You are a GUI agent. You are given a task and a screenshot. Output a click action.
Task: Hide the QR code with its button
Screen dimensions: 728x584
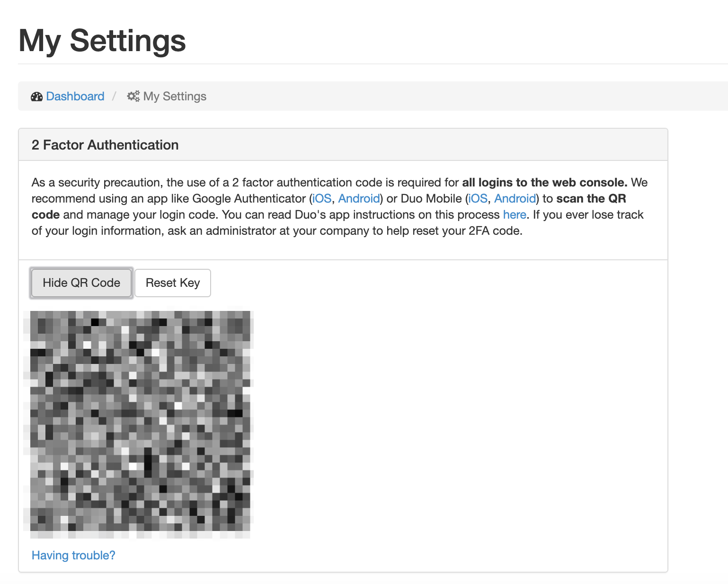pos(81,283)
